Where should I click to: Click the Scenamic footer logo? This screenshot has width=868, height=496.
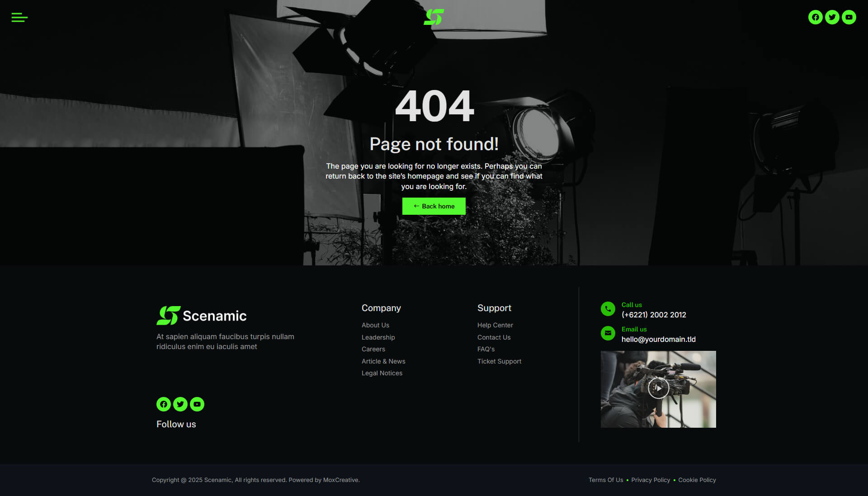pyautogui.click(x=202, y=316)
